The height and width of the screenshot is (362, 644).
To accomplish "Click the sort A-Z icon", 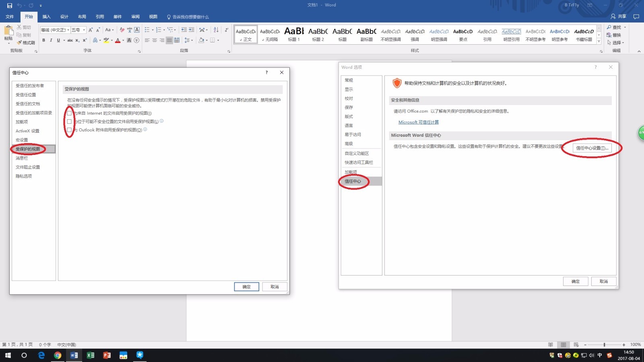I will 216,30.
